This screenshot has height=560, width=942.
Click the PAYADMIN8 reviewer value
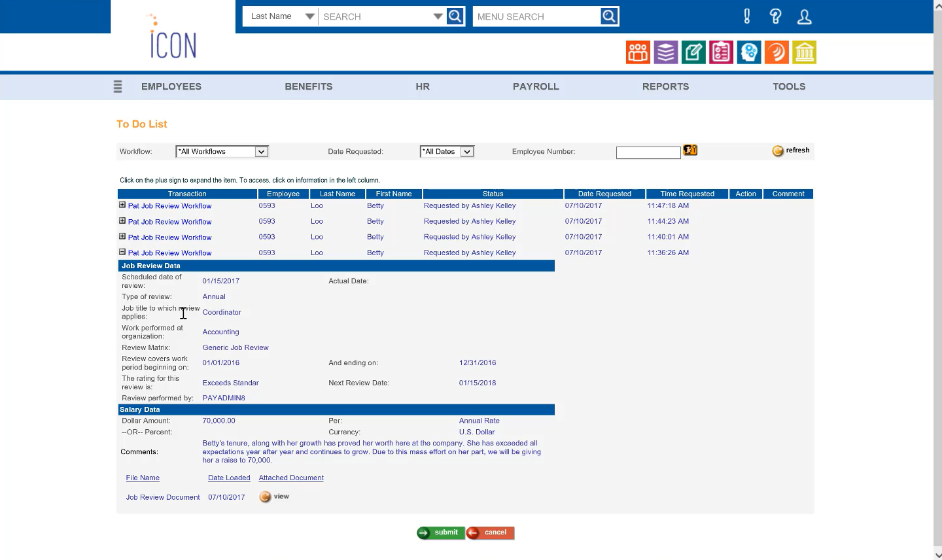(x=224, y=398)
